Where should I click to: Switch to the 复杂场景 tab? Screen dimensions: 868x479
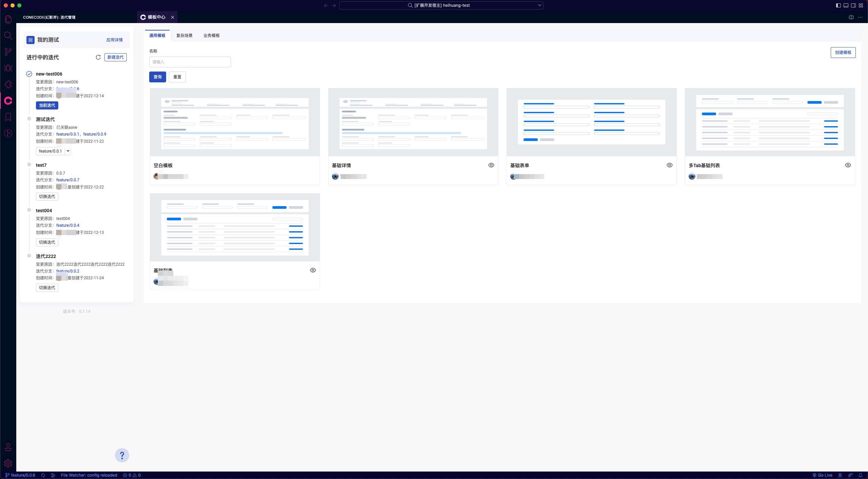tap(184, 36)
